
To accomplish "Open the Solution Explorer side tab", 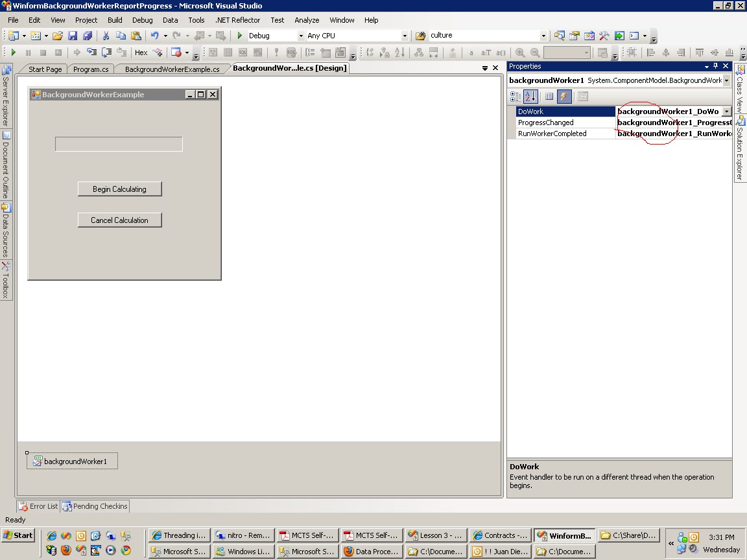I will pyautogui.click(x=739, y=148).
